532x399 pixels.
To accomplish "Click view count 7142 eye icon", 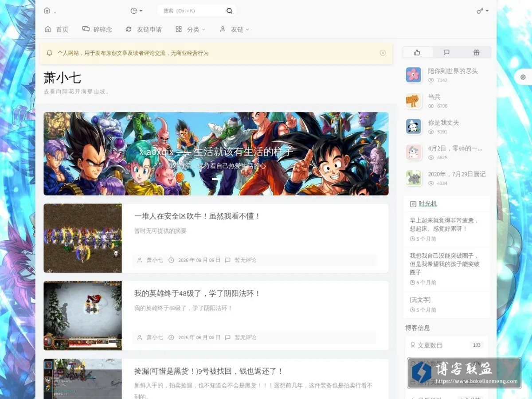I will pyautogui.click(x=431, y=80).
